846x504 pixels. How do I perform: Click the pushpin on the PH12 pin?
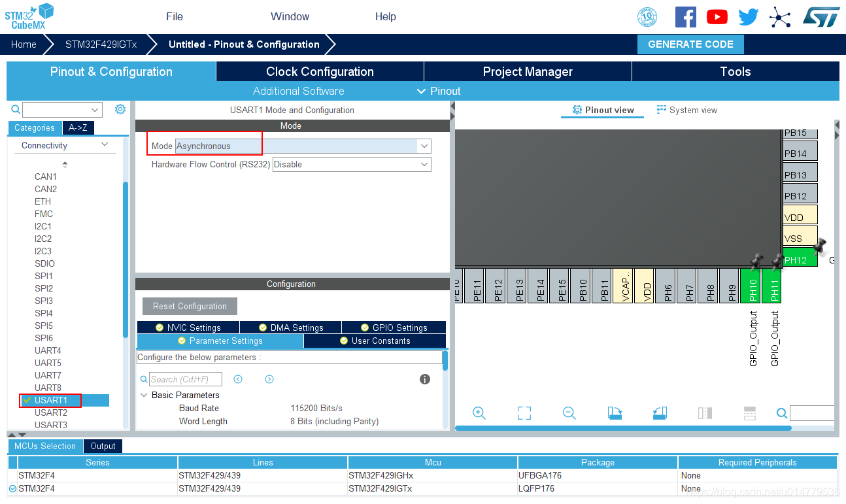tap(820, 246)
